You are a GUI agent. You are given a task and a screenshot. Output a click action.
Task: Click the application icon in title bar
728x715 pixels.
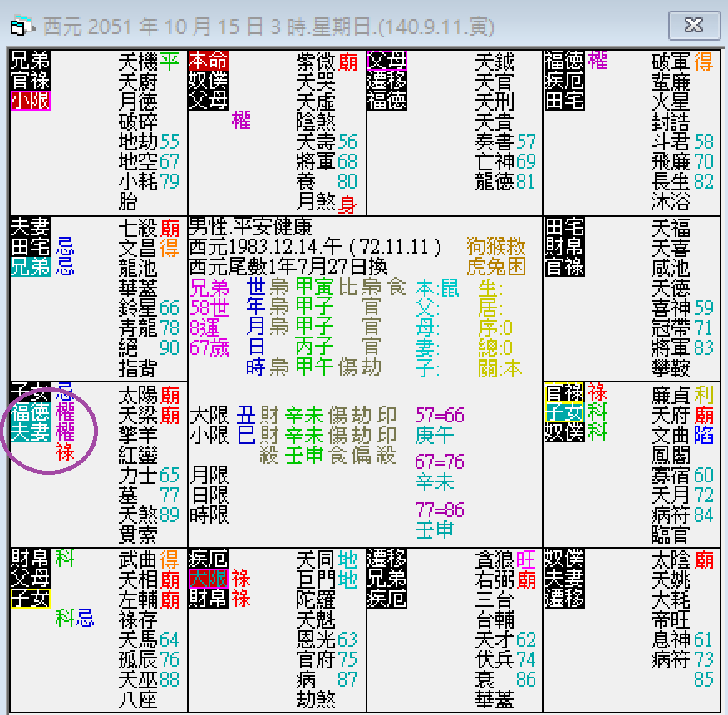pyautogui.click(x=21, y=26)
